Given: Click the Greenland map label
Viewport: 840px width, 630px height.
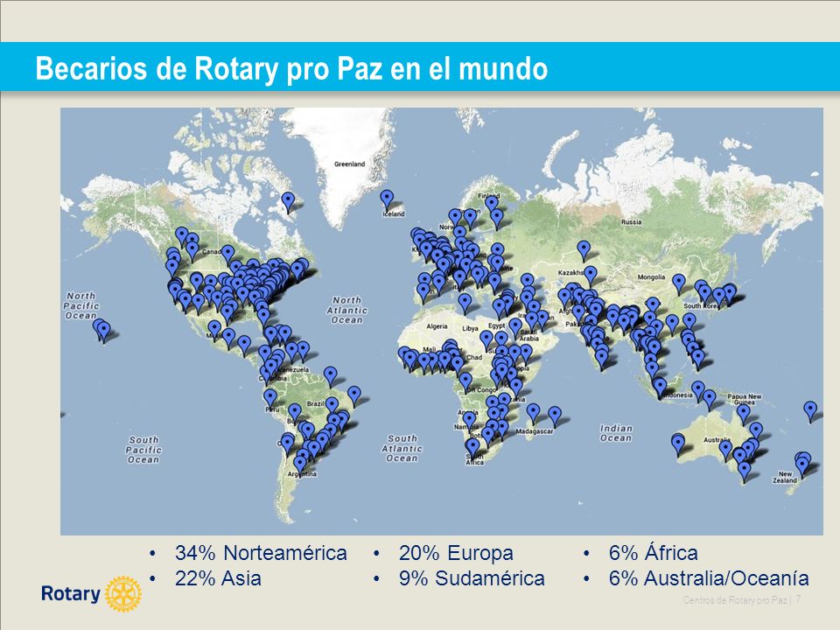Looking at the screenshot, I should [x=349, y=164].
